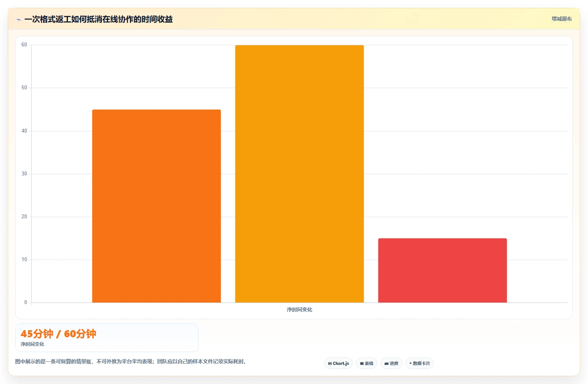Choose the 数据卡片 chip

(419, 363)
